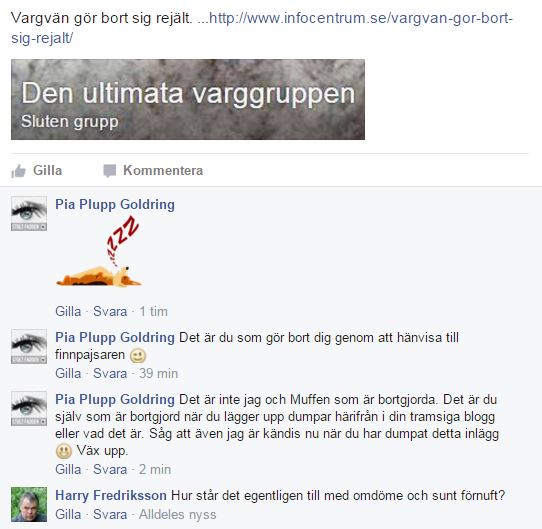
Task: Open the Pia Plupp Goldring name above the sticker
Action: click(115, 204)
